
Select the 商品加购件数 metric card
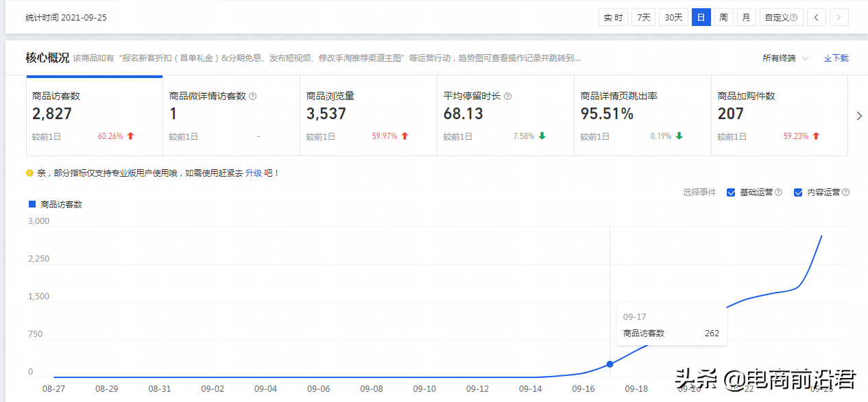click(779, 116)
